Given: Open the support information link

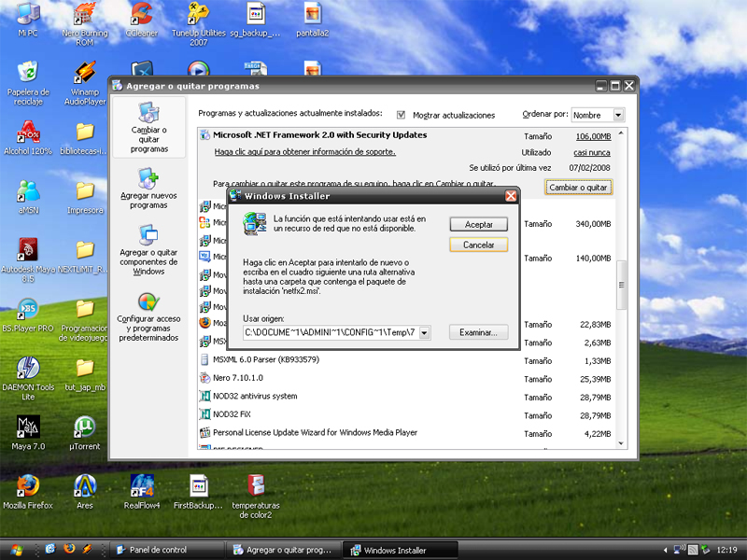Looking at the screenshot, I should click(x=305, y=152).
